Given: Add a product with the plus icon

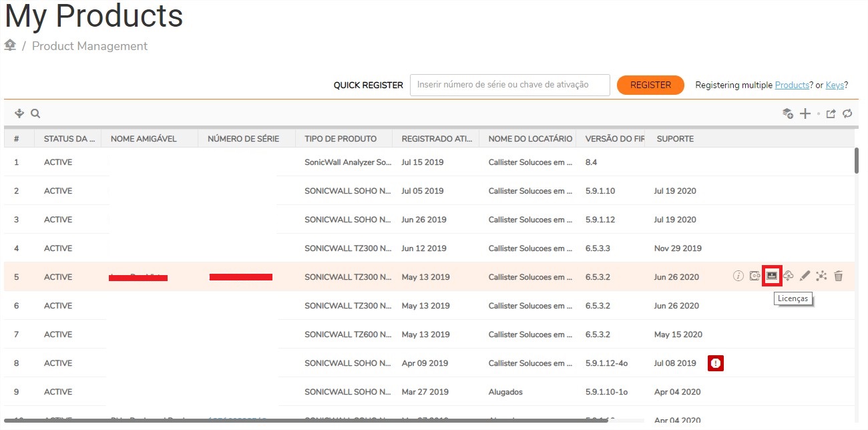Looking at the screenshot, I should coord(805,114).
